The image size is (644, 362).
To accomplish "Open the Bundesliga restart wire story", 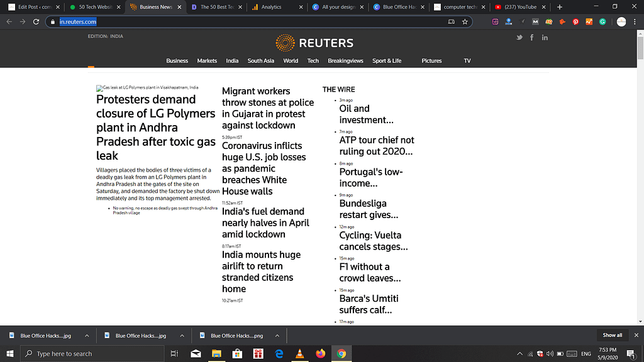I will [369, 209].
